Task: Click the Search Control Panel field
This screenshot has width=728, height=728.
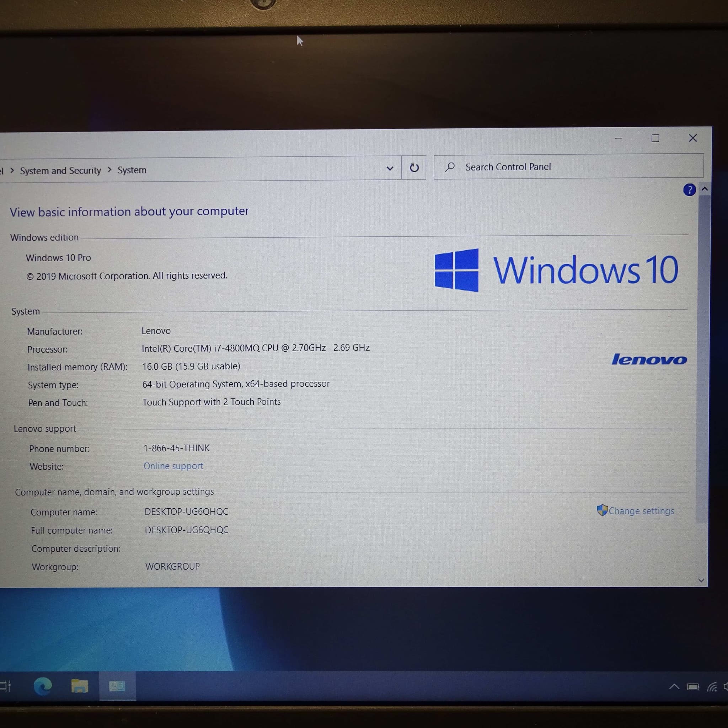Action: pos(569,166)
